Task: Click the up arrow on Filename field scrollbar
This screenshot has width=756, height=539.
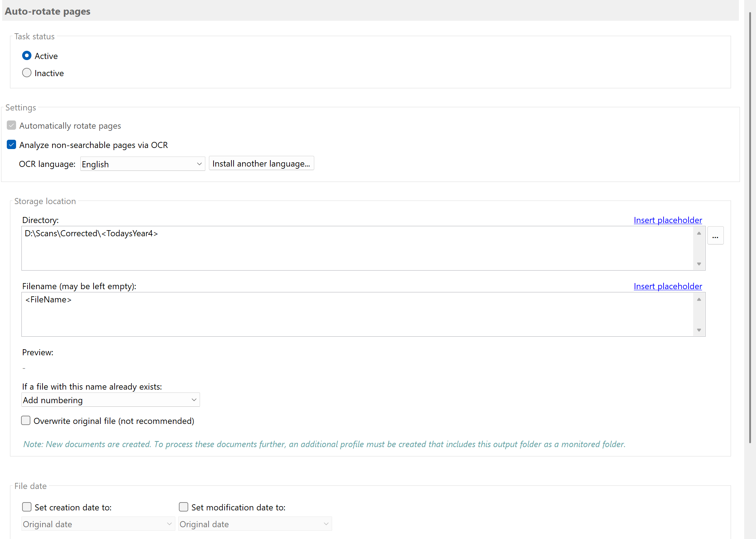Action: pyautogui.click(x=699, y=299)
